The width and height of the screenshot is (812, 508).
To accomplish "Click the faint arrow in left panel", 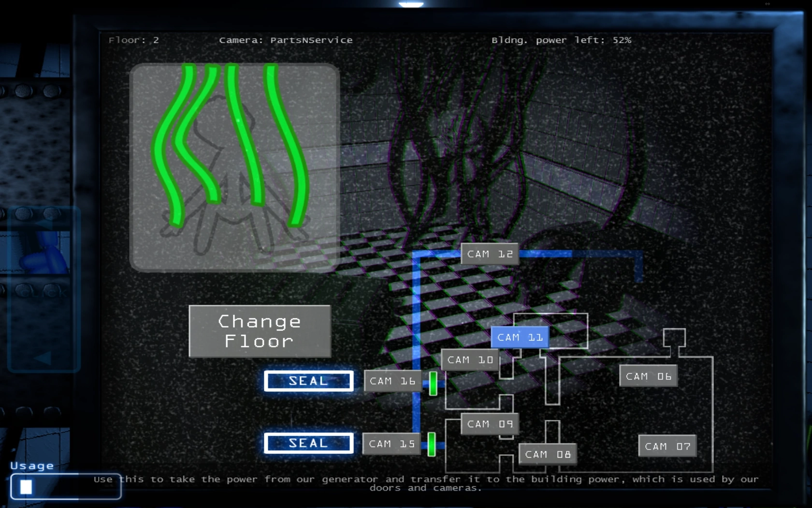I will coord(43,358).
